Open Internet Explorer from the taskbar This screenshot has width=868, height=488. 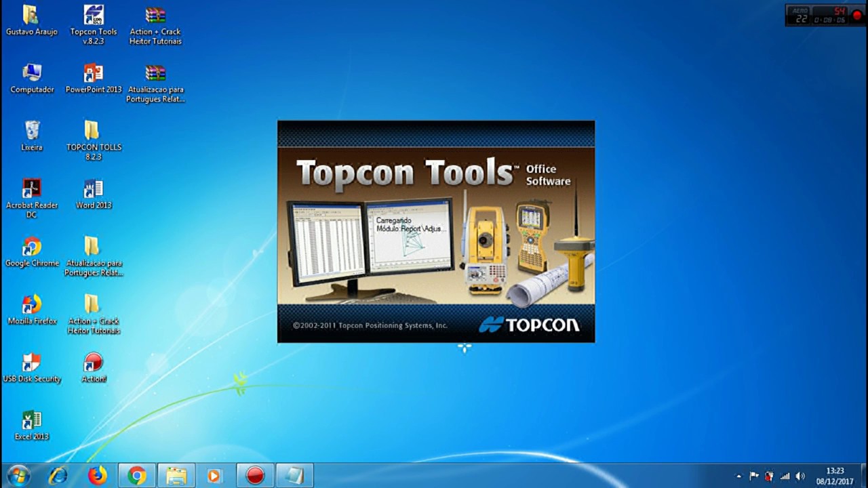click(x=58, y=476)
